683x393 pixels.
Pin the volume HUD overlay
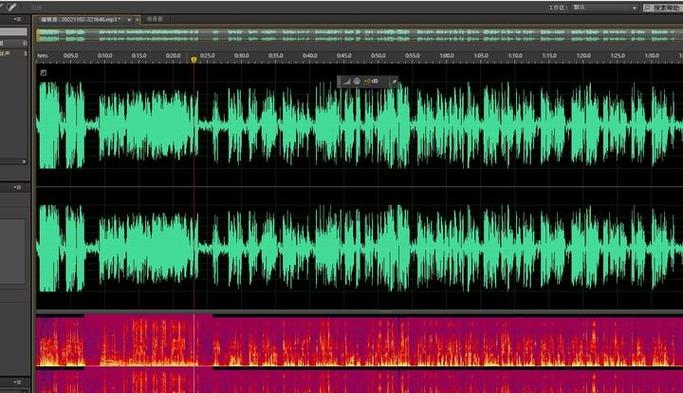(393, 81)
